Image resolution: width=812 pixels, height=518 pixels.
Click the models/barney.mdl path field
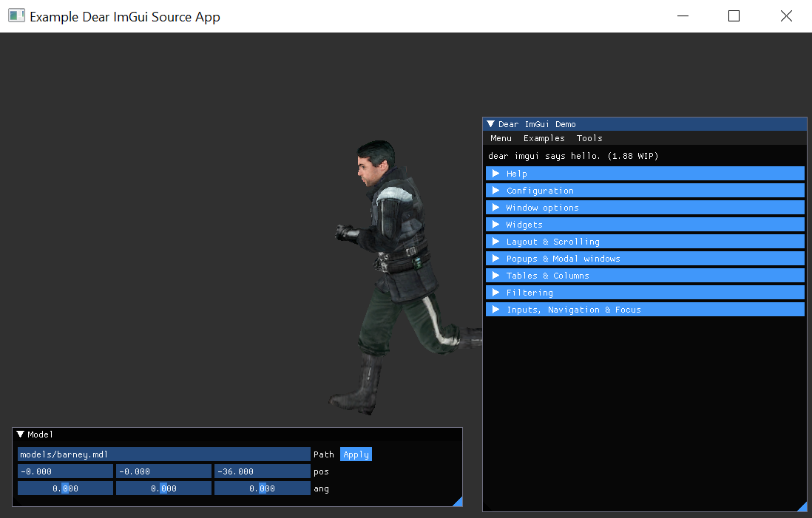[x=163, y=454]
